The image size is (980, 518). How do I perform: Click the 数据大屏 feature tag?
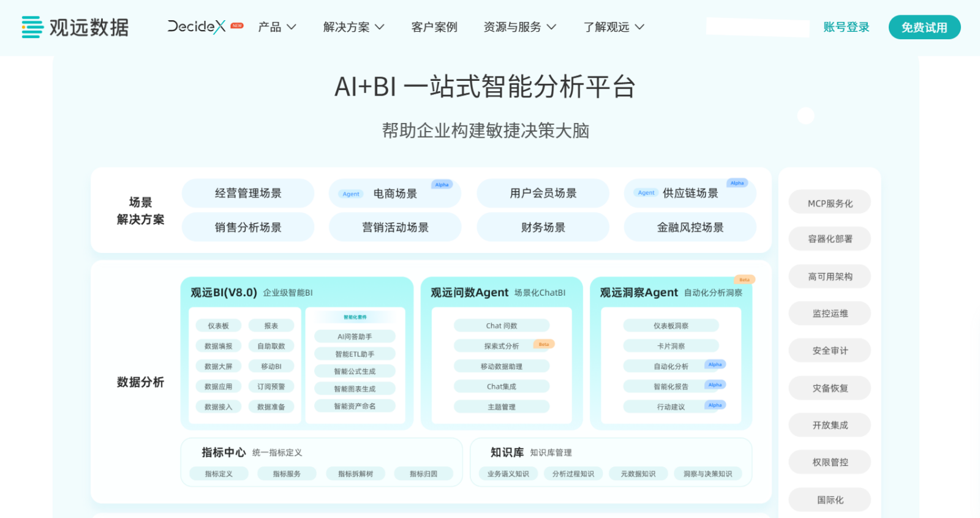(218, 366)
